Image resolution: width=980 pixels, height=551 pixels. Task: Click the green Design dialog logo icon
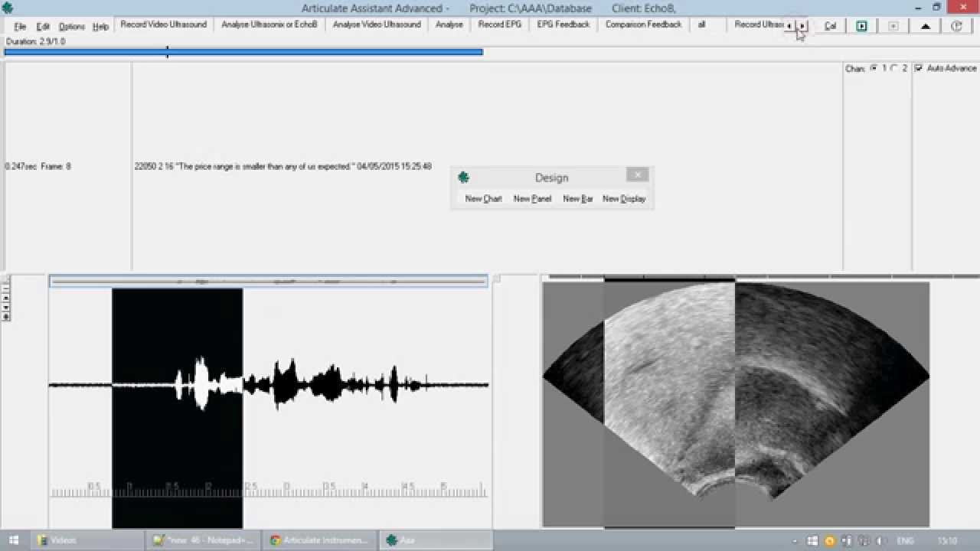click(x=463, y=178)
